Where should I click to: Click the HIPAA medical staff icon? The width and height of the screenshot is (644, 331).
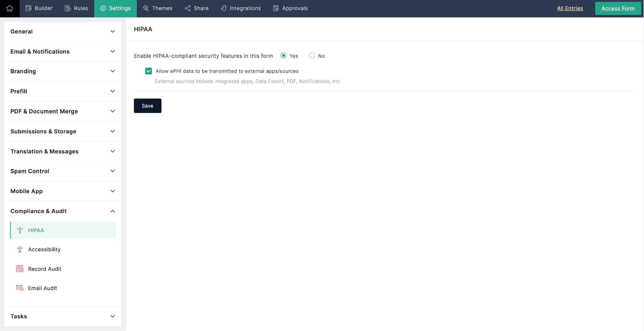(20, 230)
